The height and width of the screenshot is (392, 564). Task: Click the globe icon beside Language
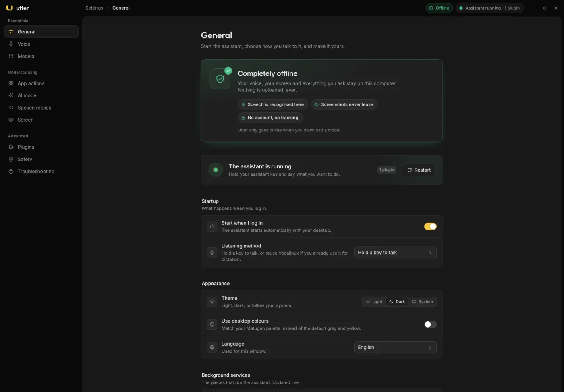(x=212, y=347)
